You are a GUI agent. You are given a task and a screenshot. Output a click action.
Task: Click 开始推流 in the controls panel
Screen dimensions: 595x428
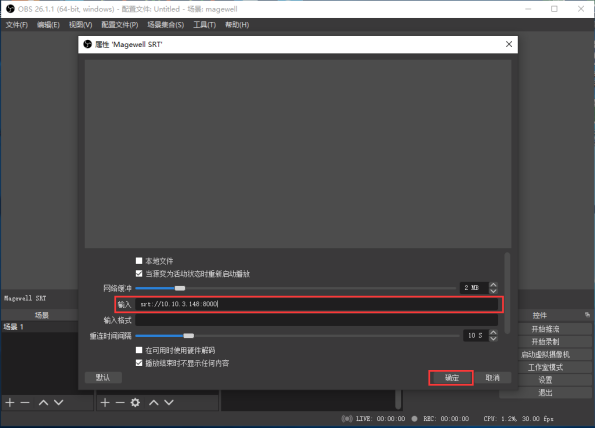[x=545, y=329]
